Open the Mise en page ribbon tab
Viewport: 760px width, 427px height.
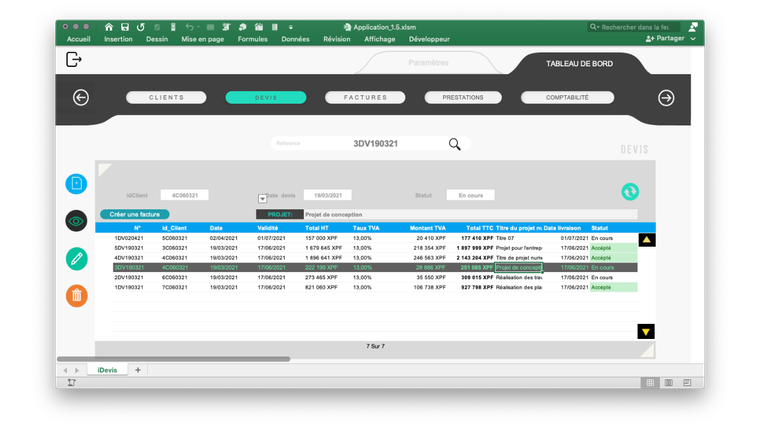pos(203,39)
